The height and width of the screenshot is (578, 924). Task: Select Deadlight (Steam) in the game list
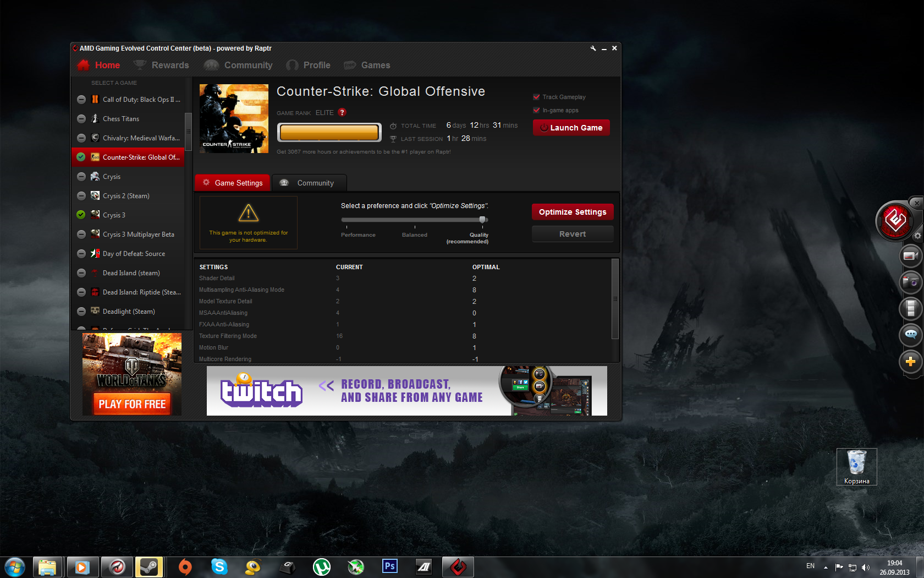(x=128, y=312)
